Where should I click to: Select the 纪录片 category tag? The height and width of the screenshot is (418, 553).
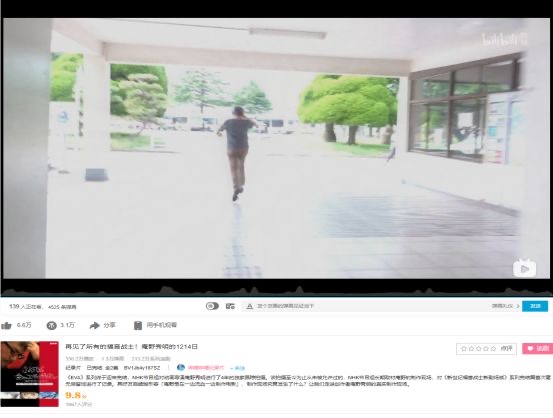(73, 368)
